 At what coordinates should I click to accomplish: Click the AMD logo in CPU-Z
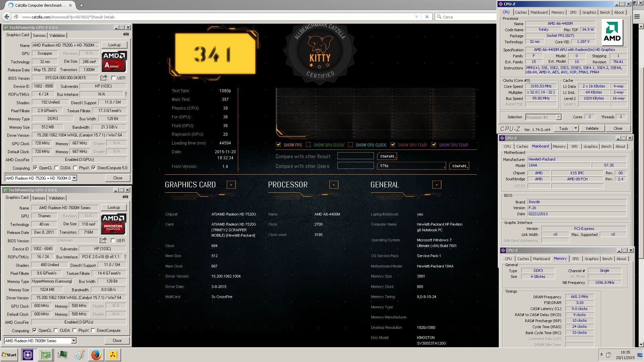click(x=612, y=33)
